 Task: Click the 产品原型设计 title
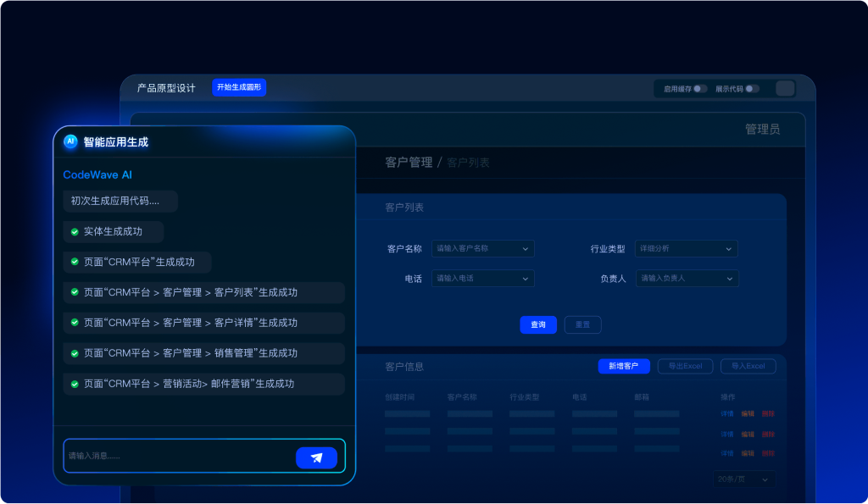point(166,88)
